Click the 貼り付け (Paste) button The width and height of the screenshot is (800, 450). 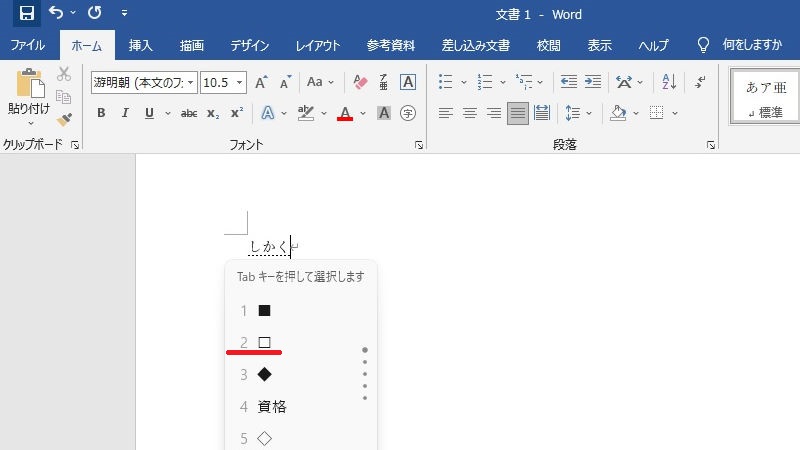click(x=28, y=95)
